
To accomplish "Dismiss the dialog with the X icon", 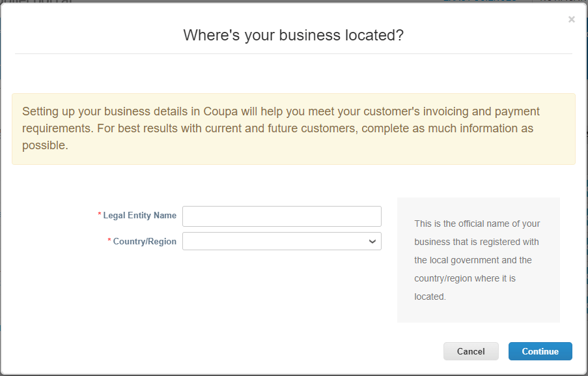I will 571,19.
